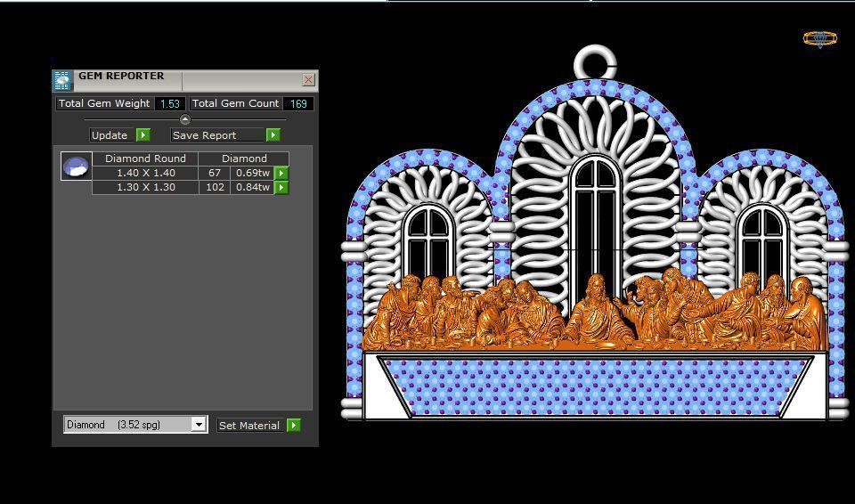Collapse panel using the round arrow toggle
855x504 pixels.
click(x=185, y=119)
